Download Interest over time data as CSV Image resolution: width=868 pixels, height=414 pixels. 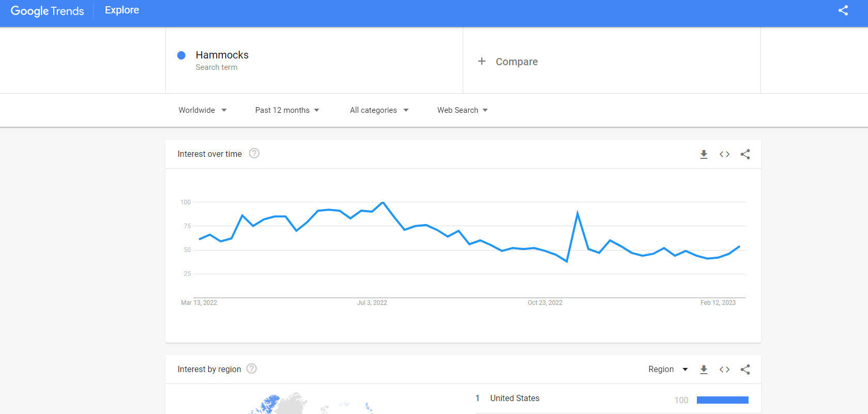704,154
